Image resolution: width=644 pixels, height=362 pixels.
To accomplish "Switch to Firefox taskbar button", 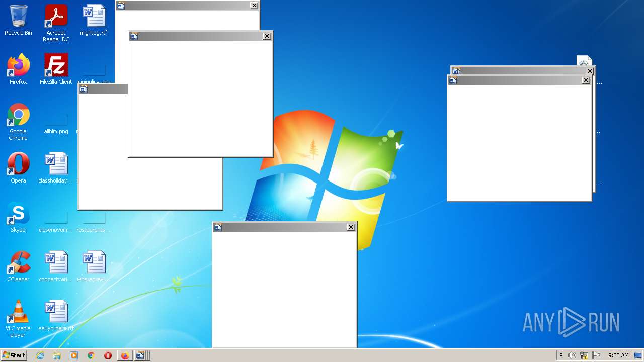I will click(x=125, y=355).
